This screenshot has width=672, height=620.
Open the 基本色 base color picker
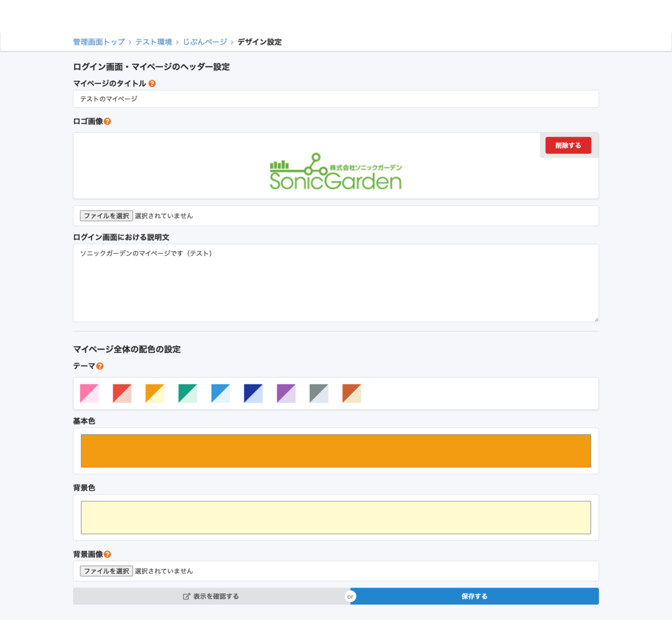[x=336, y=450]
